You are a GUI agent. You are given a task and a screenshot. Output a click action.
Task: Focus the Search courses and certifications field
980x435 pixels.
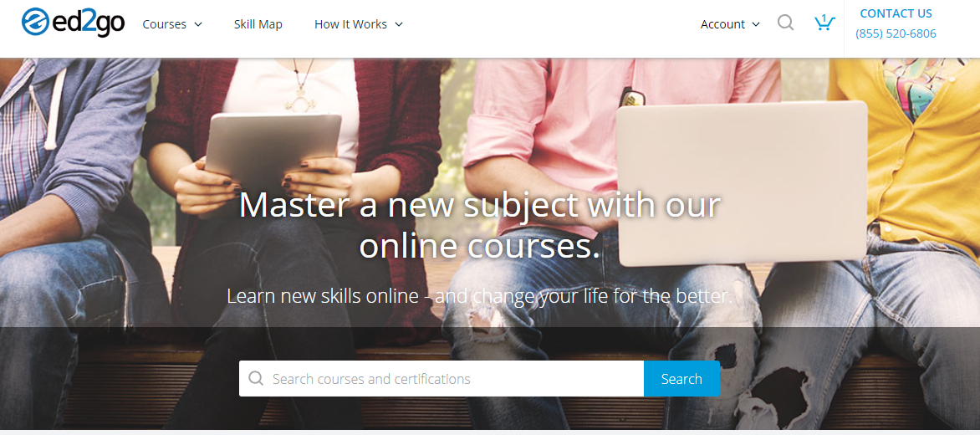tap(442, 379)
